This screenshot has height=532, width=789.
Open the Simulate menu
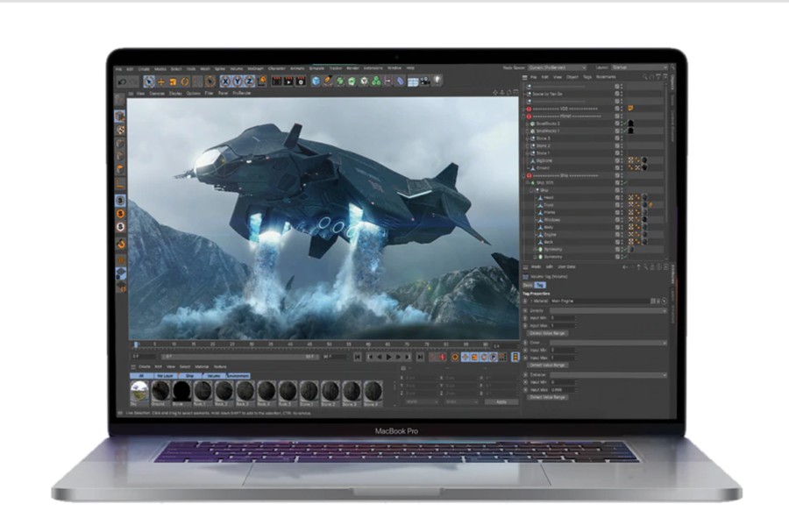coord(316,68)
